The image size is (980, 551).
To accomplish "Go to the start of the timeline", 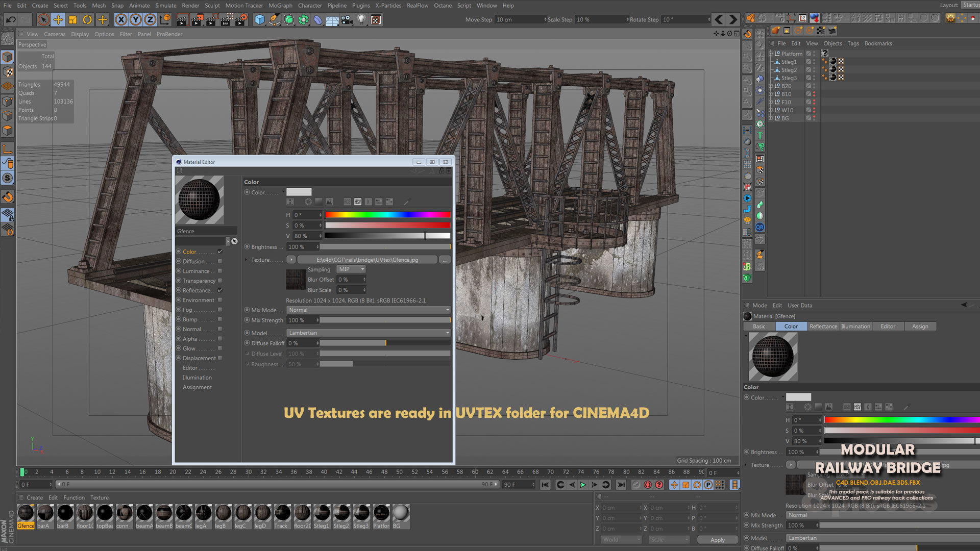I will tap(545, 485).
